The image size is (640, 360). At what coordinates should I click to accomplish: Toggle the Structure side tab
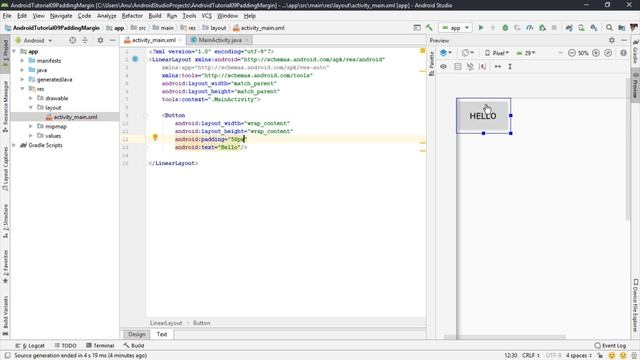coord(5,221)
